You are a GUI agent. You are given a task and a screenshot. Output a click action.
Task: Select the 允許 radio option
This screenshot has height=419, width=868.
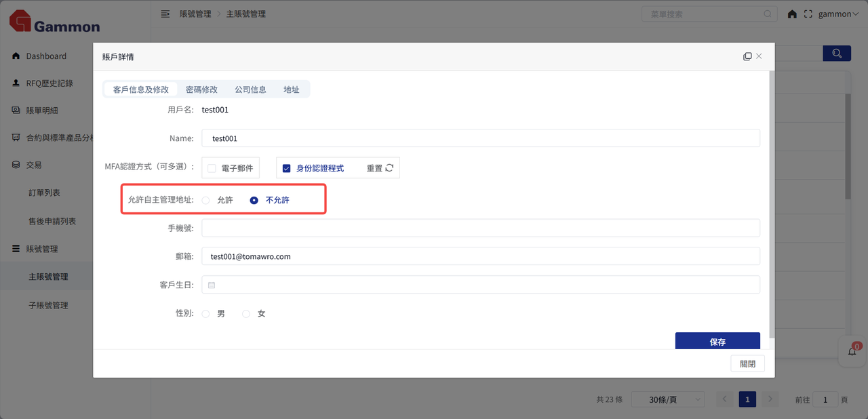206,200
